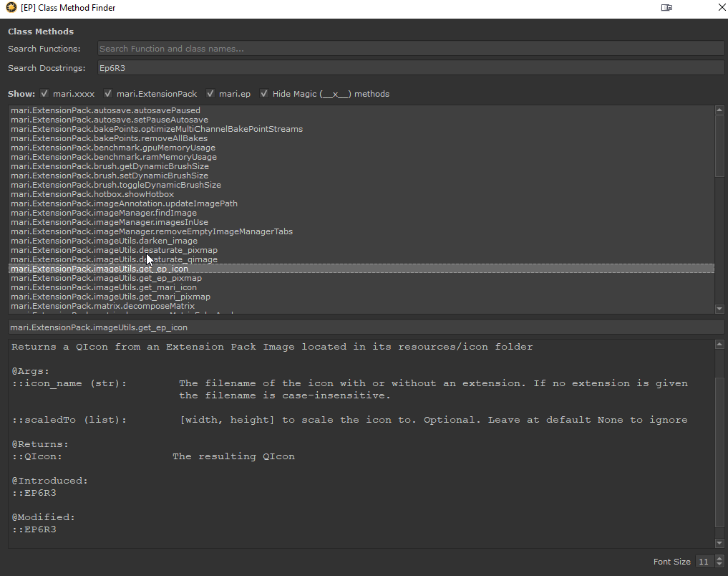Select imageUtils.get_ep_pixmap in the list
Viewport: 728px width, 576px height.
pyautogui.click(x=106, y=278)
